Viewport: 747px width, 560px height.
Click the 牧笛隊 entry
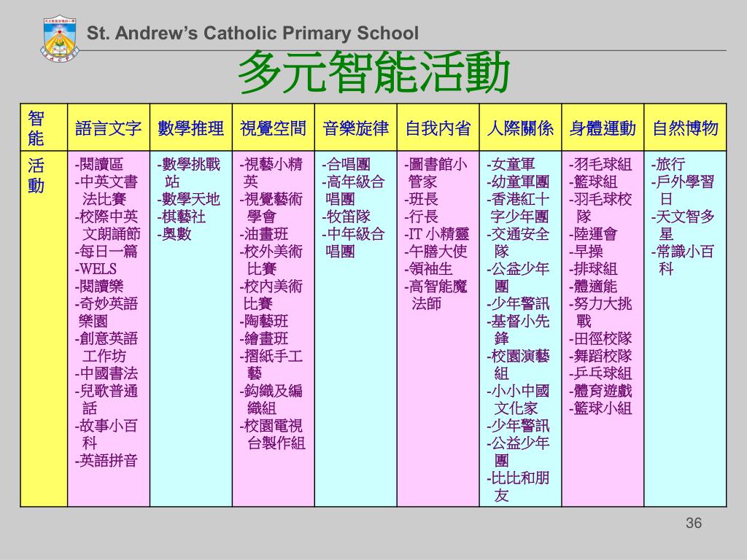(347, 217)
